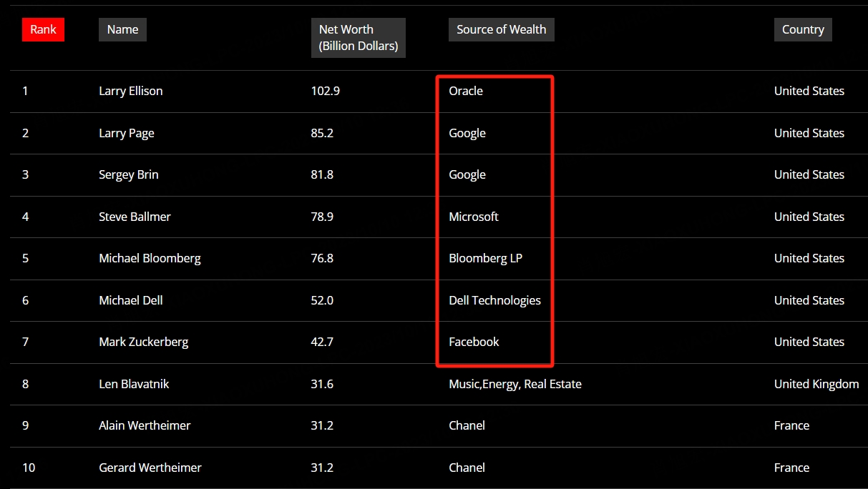Click United States in Steve Ballmer's row
868x489 pixels.
[809, 217]
